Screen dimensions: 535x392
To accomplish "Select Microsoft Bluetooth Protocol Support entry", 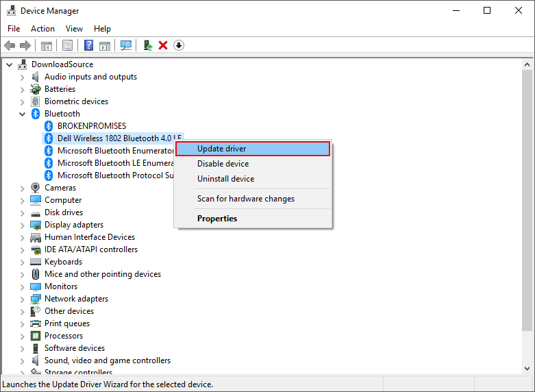I will click(x=115, y=175).
